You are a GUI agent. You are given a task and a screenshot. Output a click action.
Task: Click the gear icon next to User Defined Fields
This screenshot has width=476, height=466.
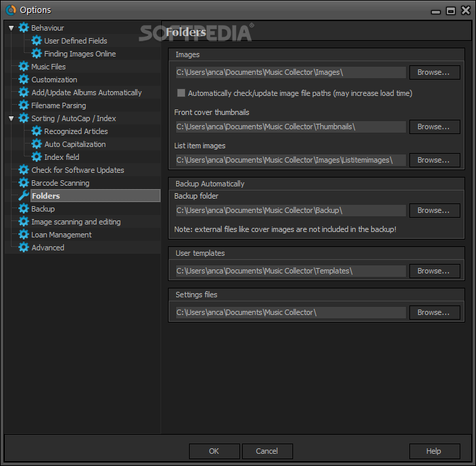coord(37,41)
